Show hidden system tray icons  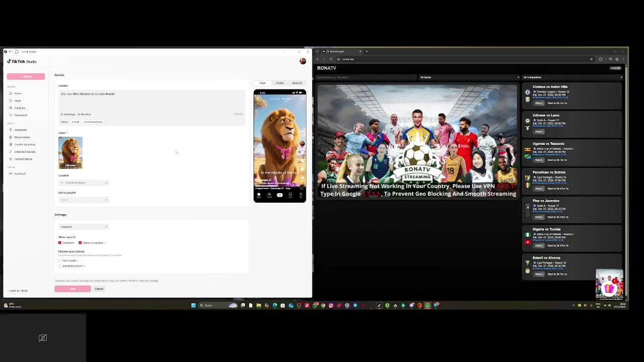coord(574,305)
